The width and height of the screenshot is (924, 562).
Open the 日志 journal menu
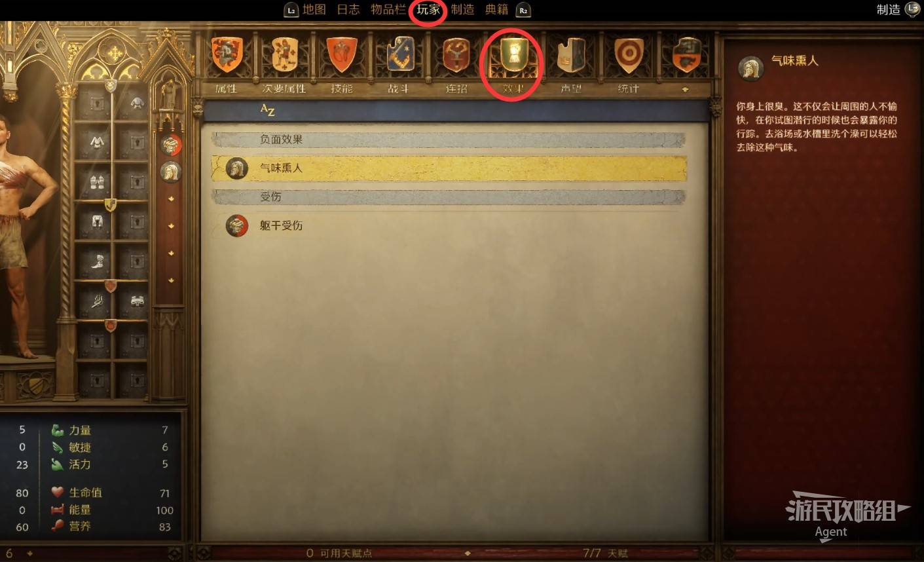348,10
